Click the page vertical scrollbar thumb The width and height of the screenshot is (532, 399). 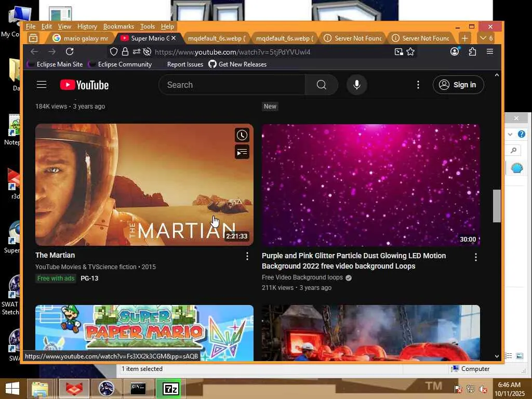(497, 206)
